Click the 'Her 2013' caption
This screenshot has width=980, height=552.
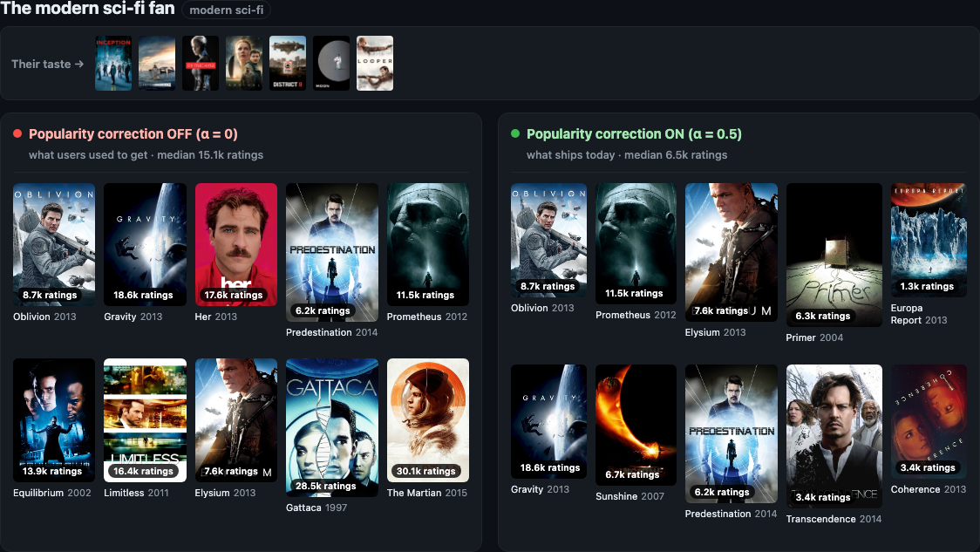click(x=215, y=317)
